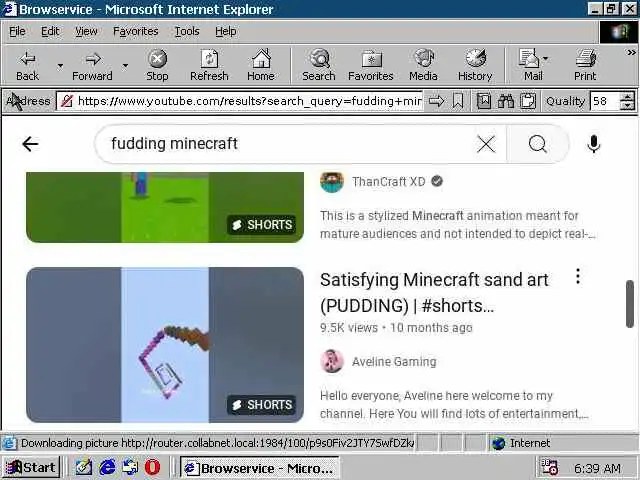This screenshot has height=480, width=640.
Task: Show the History pane
Action: click(475, 66)
